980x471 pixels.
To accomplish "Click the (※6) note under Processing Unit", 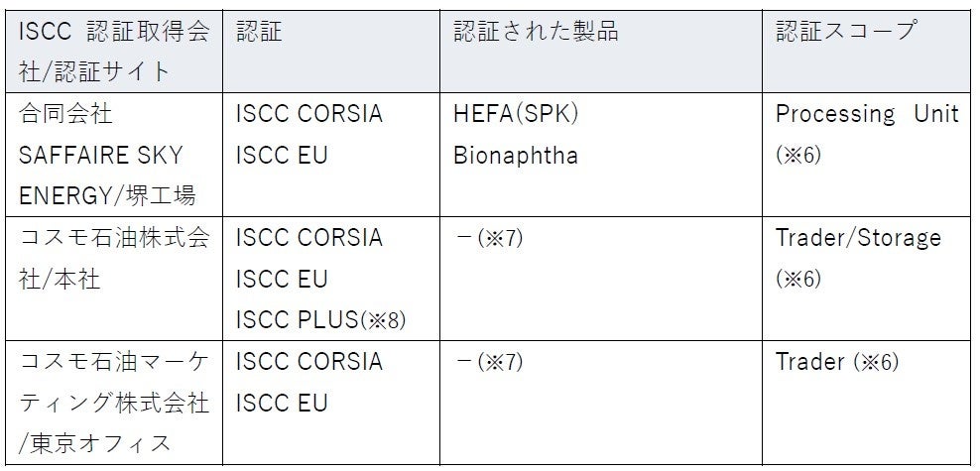I will 798,156.
